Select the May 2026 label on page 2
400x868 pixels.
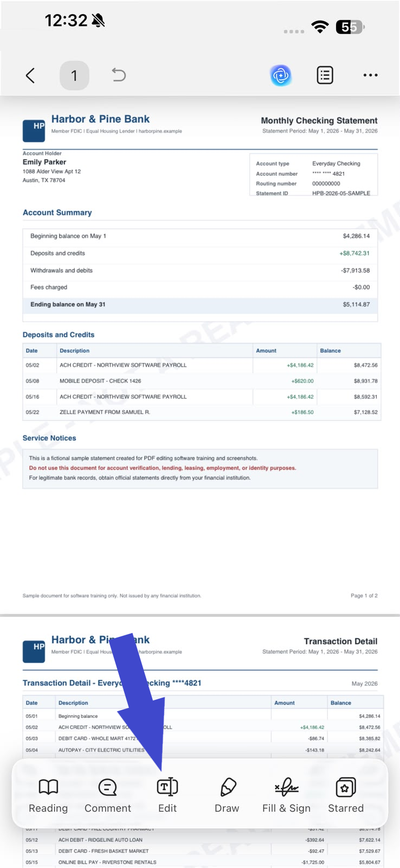[365, 684]
